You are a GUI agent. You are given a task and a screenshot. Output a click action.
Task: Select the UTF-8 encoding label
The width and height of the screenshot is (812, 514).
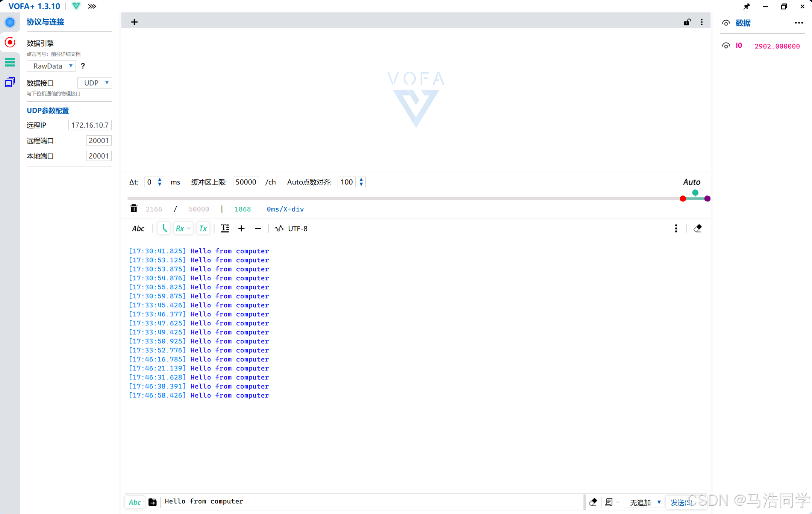click(298, 228)
